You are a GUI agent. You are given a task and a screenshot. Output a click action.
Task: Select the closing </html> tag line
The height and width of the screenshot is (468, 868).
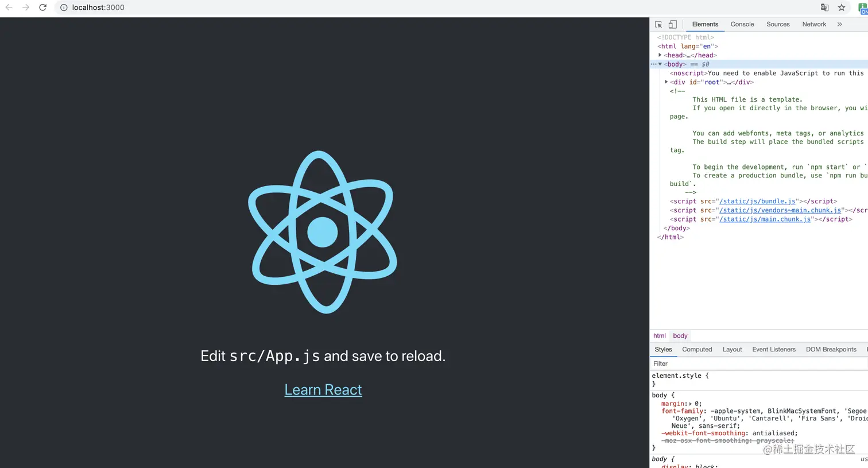point(671,237)
